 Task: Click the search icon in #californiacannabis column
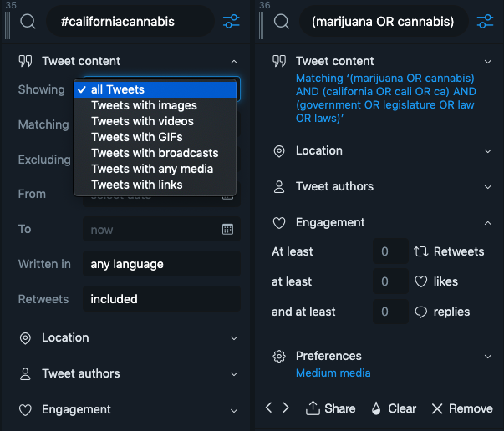[28, 21]
